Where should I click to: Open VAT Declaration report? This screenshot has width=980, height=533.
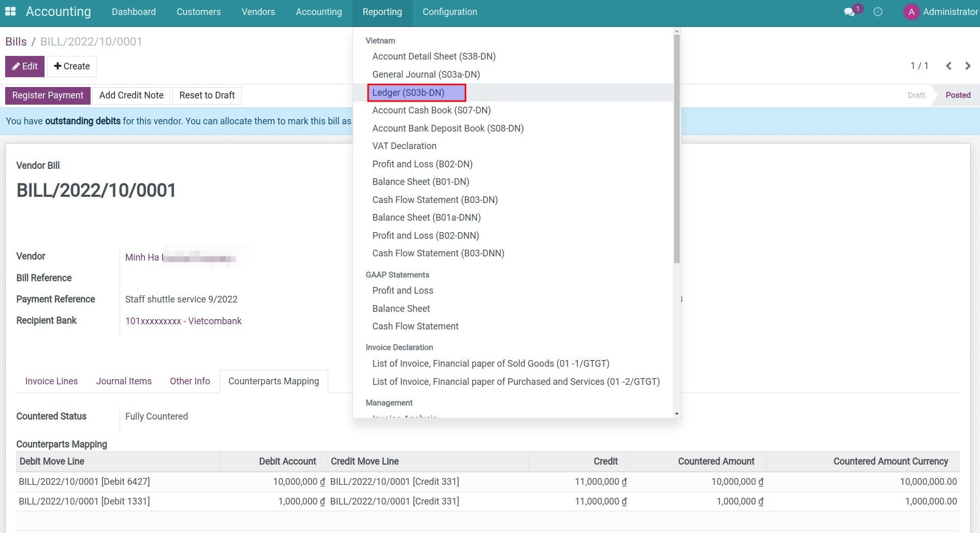[404, 146]
